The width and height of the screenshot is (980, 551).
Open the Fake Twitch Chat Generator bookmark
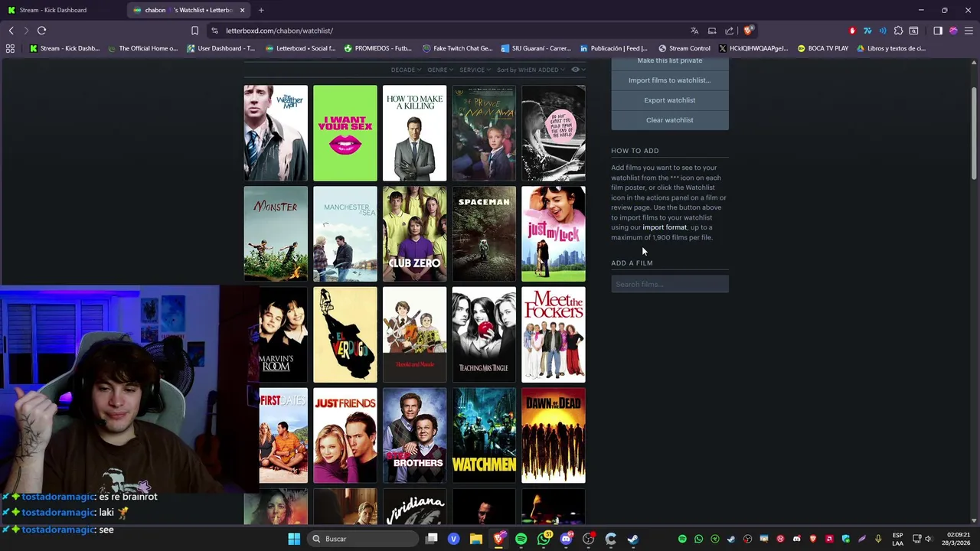click(457, 48)
